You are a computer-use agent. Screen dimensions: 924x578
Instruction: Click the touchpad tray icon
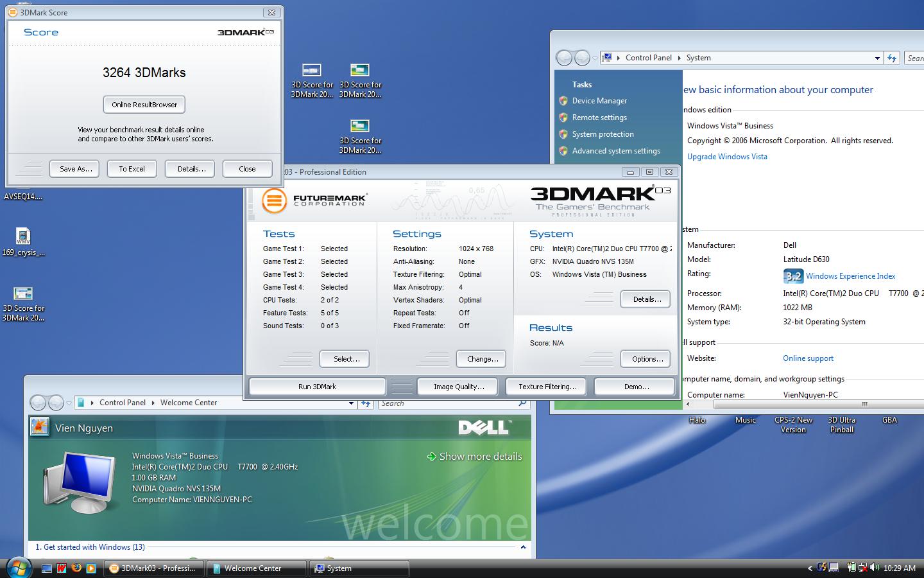pyautogui.click(x=833, y=568)
